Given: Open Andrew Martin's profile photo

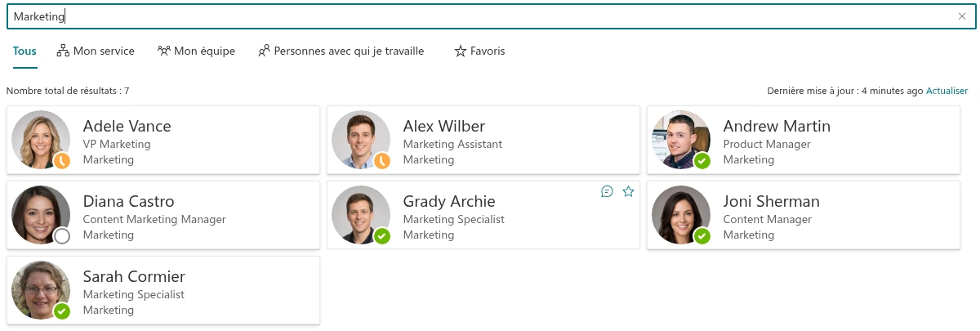Looking at the screenshot, I should coord(681,140).
